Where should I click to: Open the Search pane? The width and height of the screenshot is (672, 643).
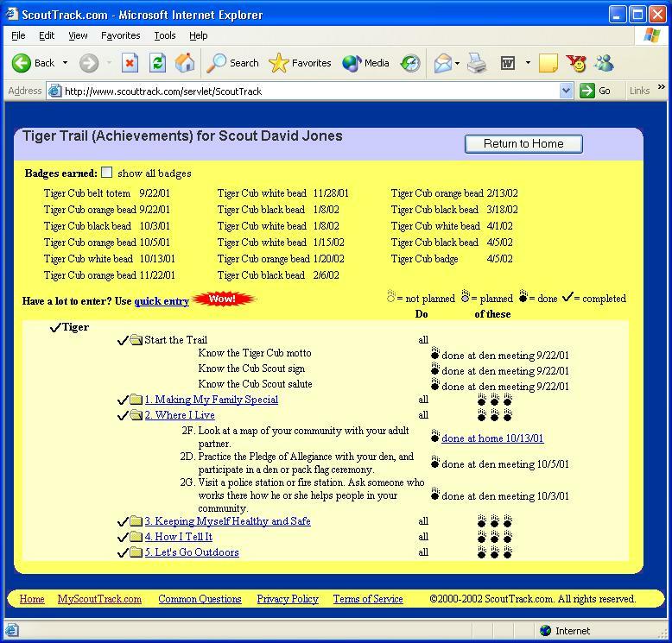point(232,63)
